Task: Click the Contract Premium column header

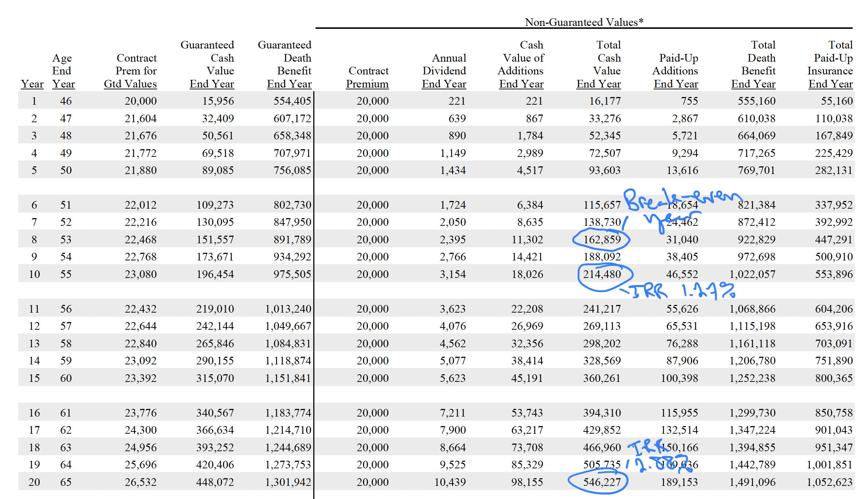Action: pos(368,77)
